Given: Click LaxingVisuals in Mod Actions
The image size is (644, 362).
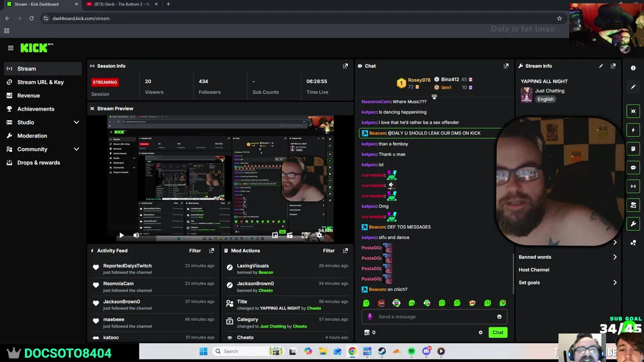Looking at the screenshot, I should [253, 265].
